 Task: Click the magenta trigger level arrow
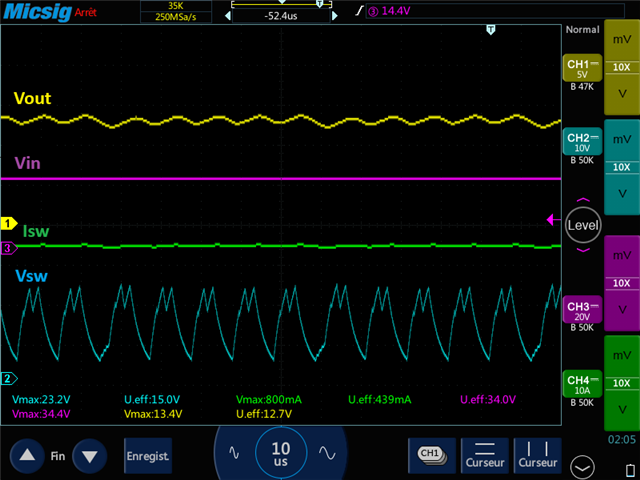click(553, 220)
